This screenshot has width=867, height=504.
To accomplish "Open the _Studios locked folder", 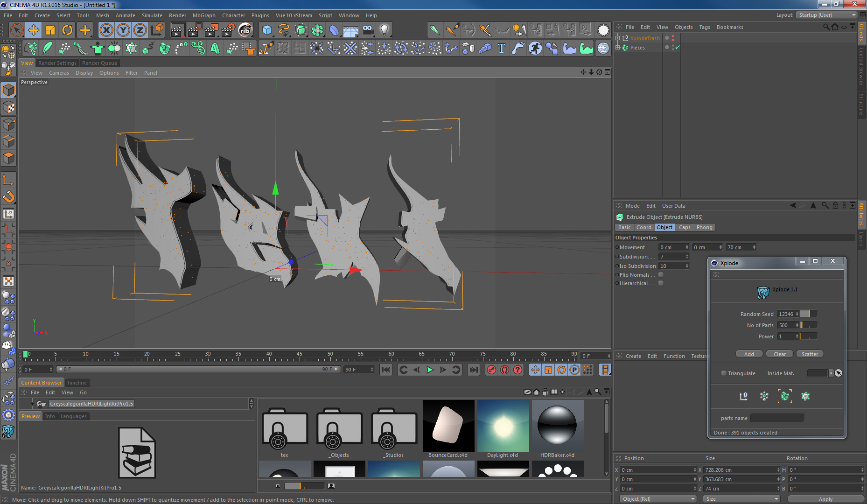I will click(x=394, y=428).
